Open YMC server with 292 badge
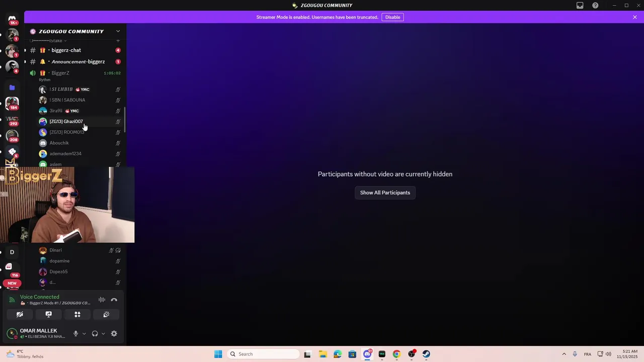This screenshot has height=362, width=644. tap(12, 120)
